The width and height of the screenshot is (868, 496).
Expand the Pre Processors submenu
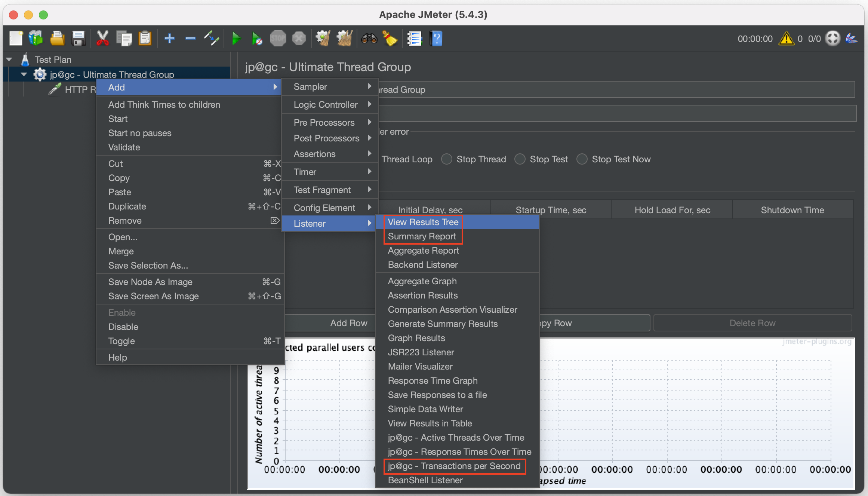click(330, 123)
